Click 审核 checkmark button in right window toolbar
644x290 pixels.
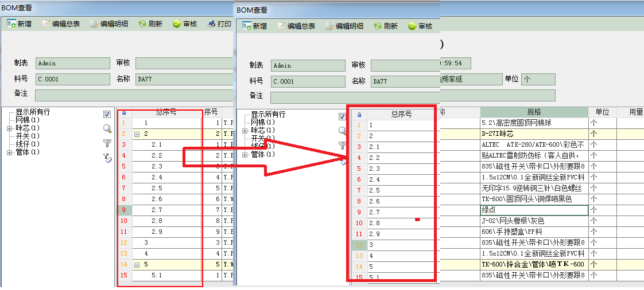(x=420, y=26)
